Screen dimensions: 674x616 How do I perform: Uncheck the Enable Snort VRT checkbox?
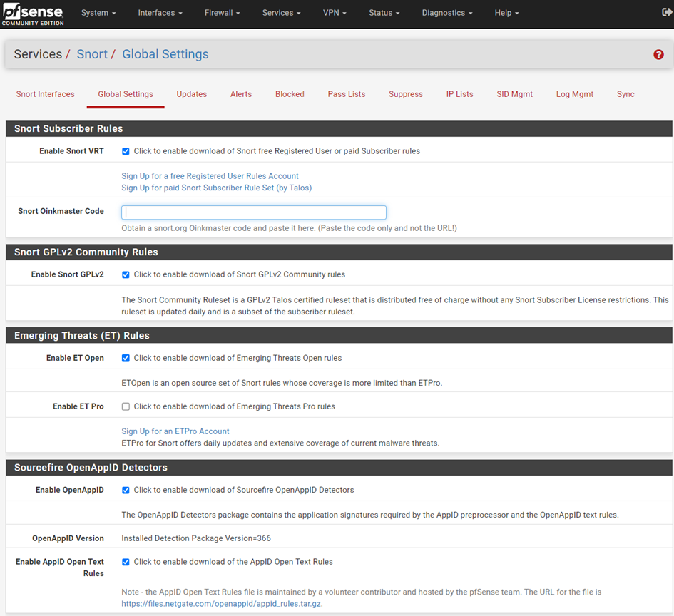click(x=126, y=151)
